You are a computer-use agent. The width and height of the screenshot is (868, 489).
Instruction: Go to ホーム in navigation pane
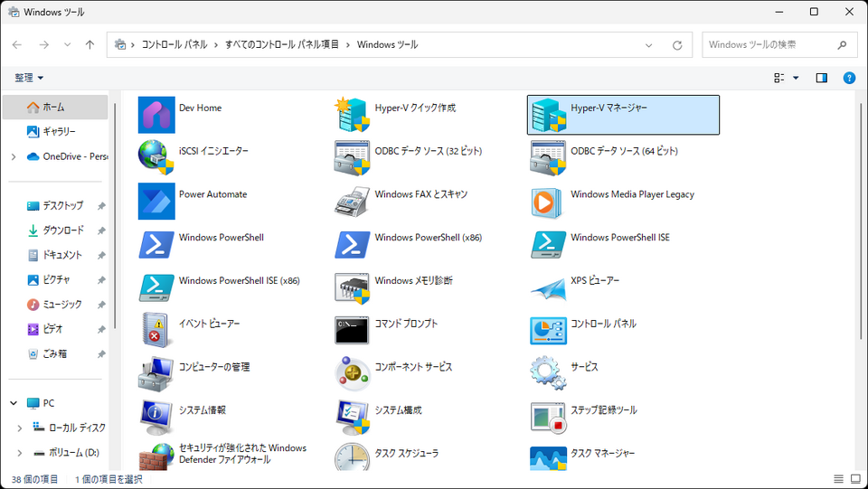pyautogui.click(x=55, y=108)
